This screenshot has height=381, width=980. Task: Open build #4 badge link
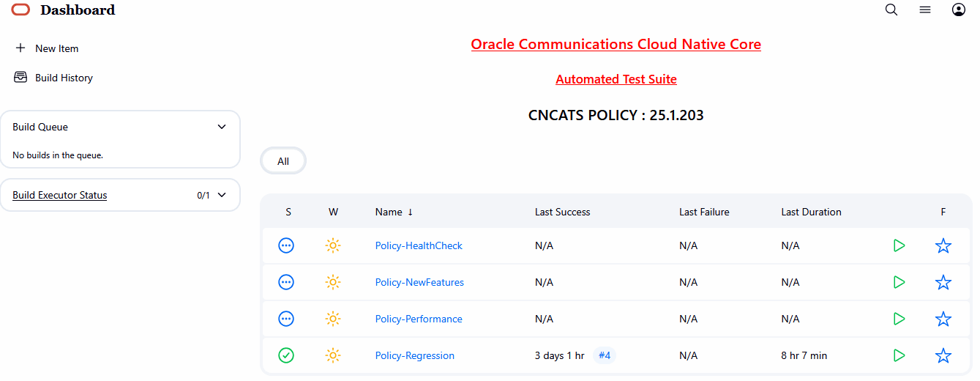coord(605,355)
